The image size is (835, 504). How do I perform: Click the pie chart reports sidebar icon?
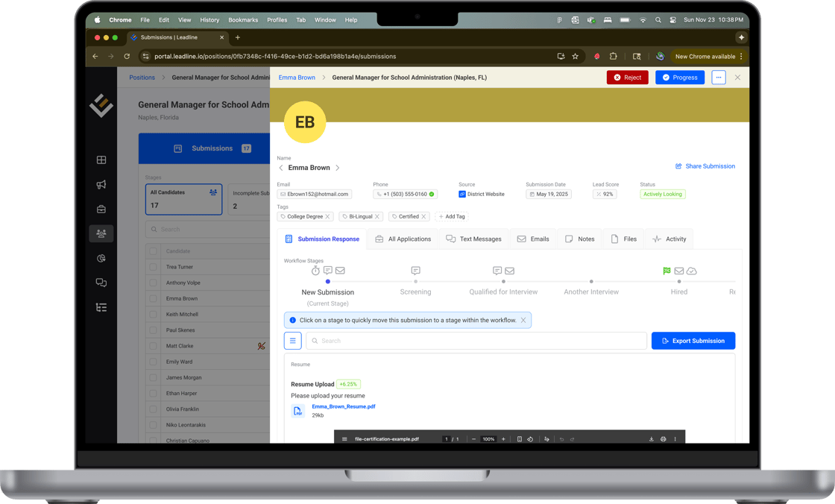[x=101, y=258]
